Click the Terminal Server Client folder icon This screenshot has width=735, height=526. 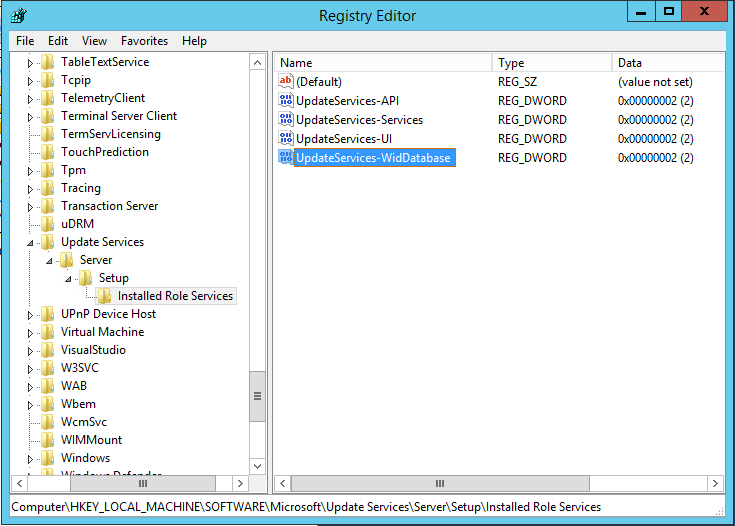click(47, 116)
